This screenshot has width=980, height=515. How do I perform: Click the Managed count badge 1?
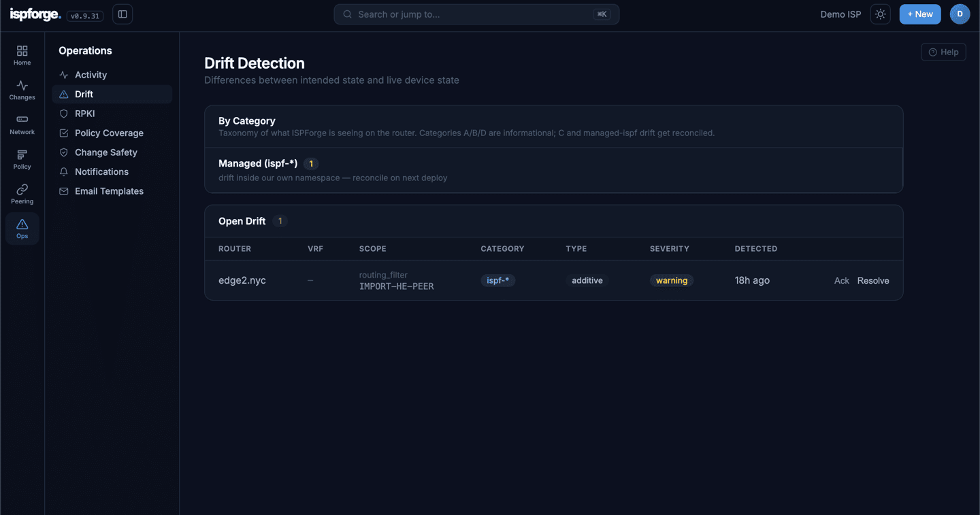point(311,164)
